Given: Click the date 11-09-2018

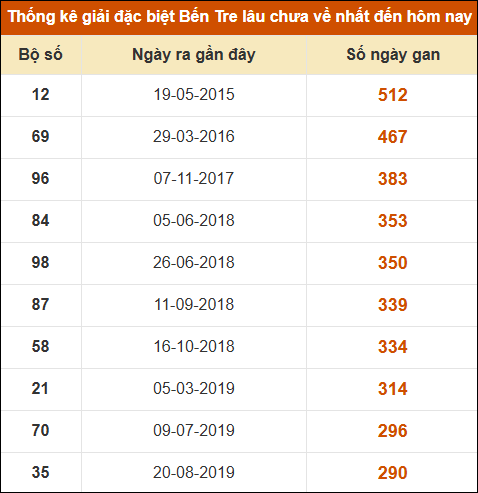Looking at the screenshot, I should pyautogui.click(x=194, y=305).
